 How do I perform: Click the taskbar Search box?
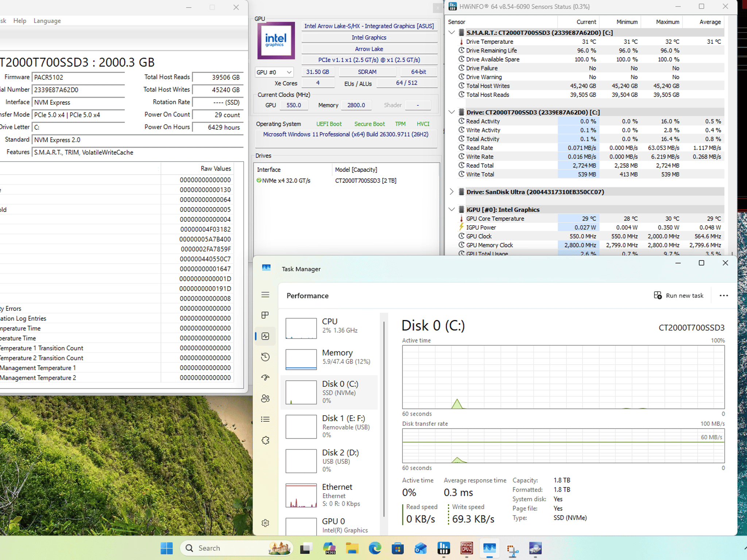click(x=236, y=548)
